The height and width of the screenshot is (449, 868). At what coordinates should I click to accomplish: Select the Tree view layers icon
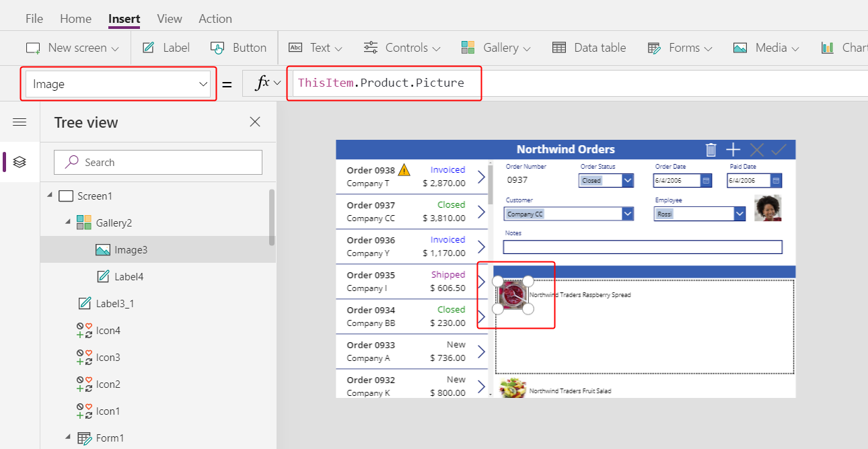click(x=20, y=162)
